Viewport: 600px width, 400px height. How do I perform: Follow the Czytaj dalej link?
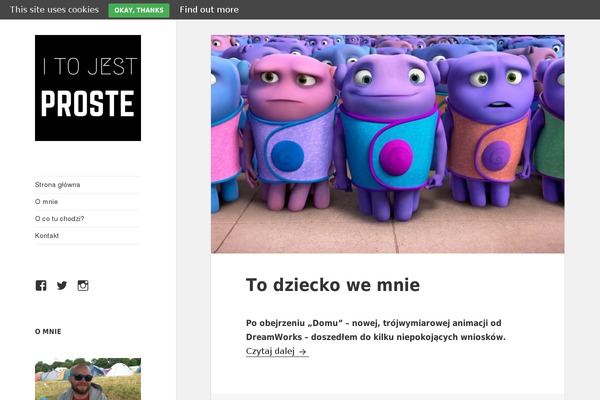[x=277, y=351]
